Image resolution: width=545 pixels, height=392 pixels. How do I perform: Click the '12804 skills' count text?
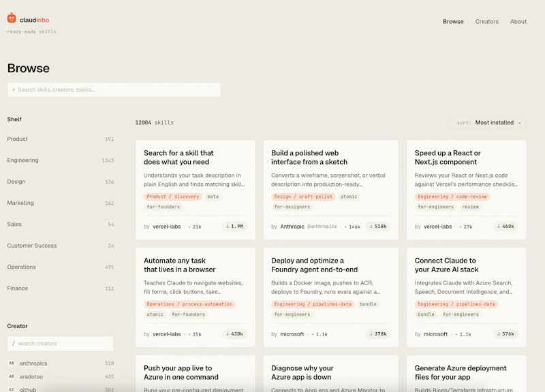point(155,122)
